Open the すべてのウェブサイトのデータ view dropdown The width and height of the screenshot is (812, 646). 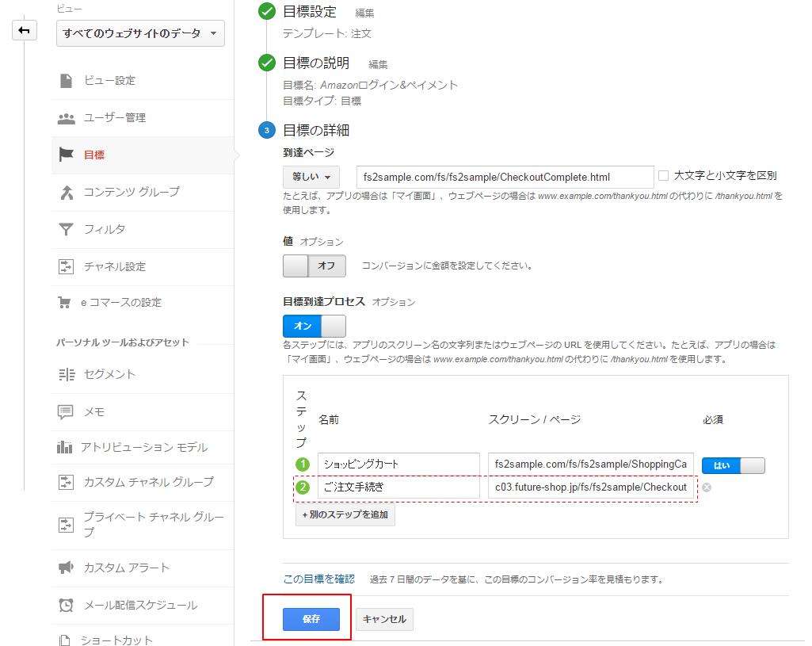point(140,33)
